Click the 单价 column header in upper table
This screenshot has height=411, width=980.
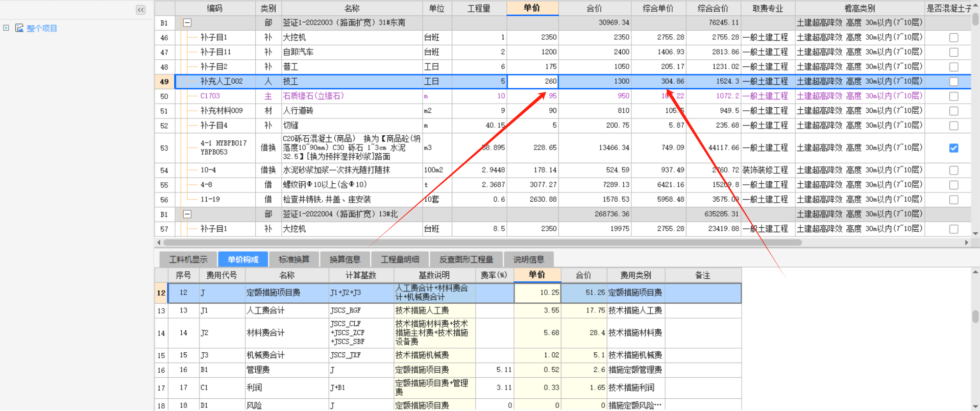[532, 8]
